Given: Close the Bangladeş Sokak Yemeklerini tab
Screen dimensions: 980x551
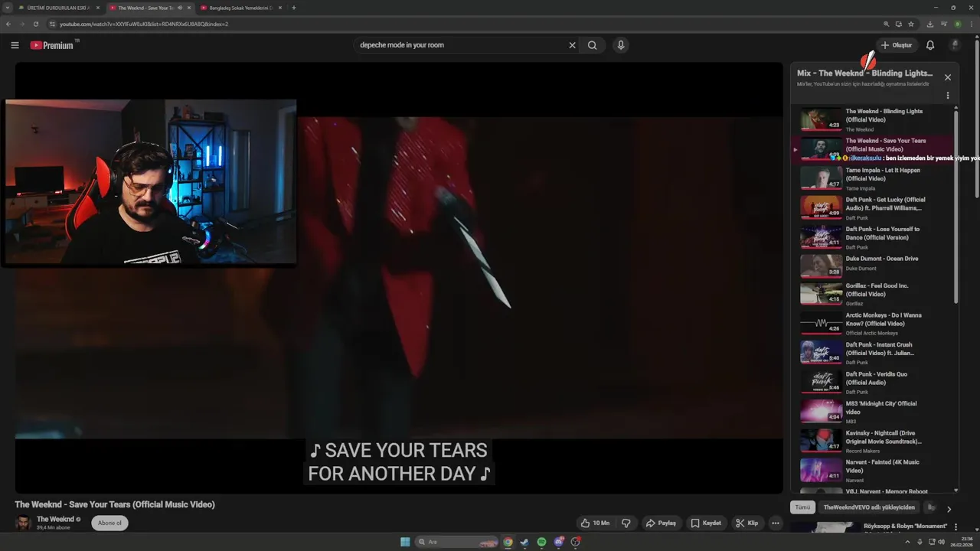Looking at the screenshot, I should pos(280,8).
